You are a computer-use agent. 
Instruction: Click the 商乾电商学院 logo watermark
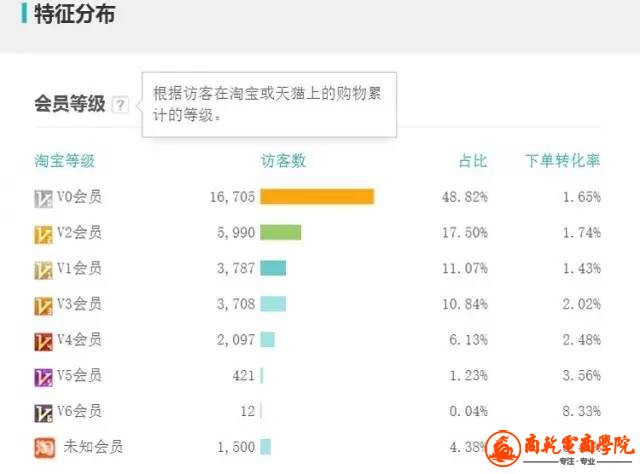pos(560,448)
